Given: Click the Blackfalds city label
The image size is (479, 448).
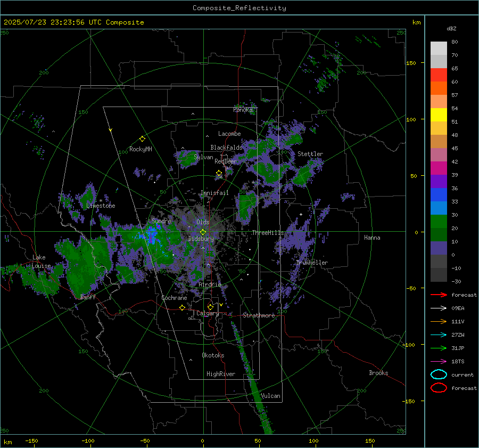Looking at the screenshot, I should pos(226,148).
